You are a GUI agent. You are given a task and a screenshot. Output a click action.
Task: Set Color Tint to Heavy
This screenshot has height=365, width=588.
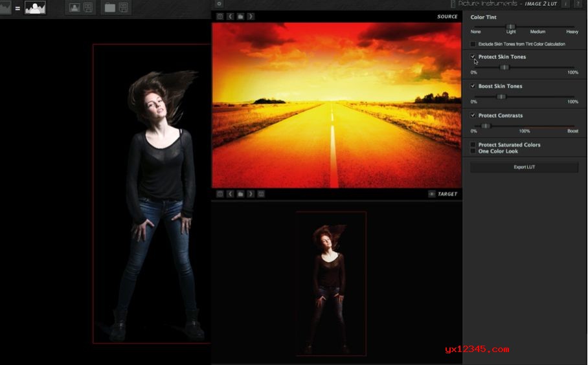[572, 32]
